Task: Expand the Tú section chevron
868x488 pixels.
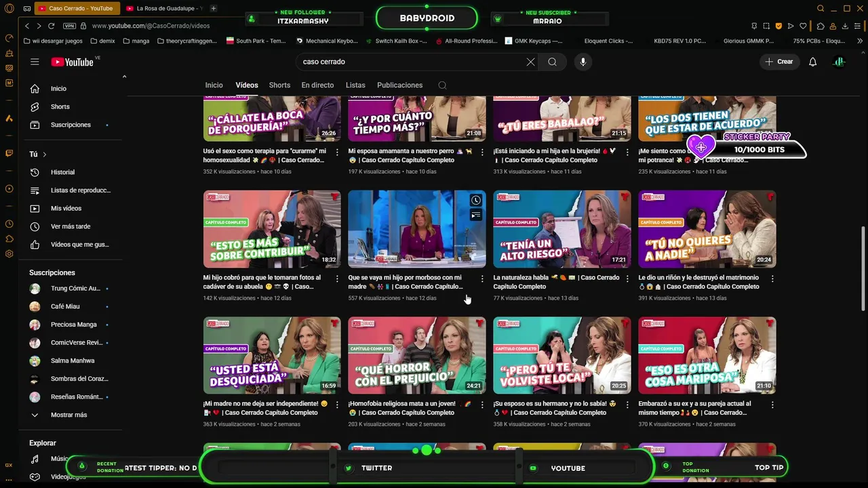Action: pyautogui.click(x=45, y=155)
